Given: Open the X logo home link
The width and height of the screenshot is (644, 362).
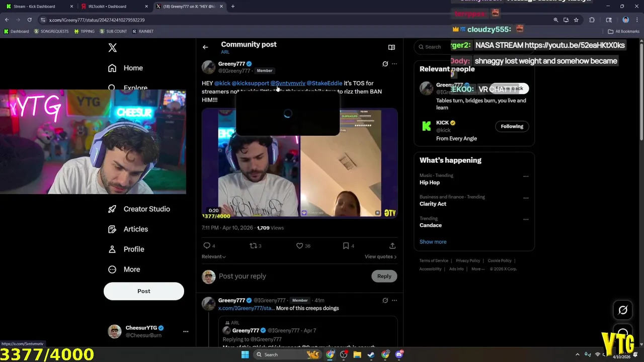Looking at the screenshot, I should coord(113,48).
